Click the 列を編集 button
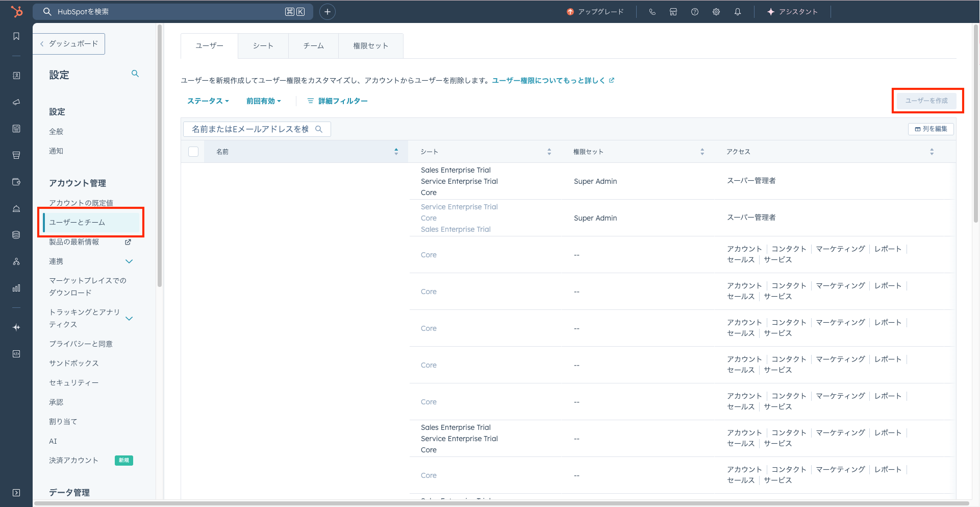This screenshot has height=507, width=980. click(931, 129)
